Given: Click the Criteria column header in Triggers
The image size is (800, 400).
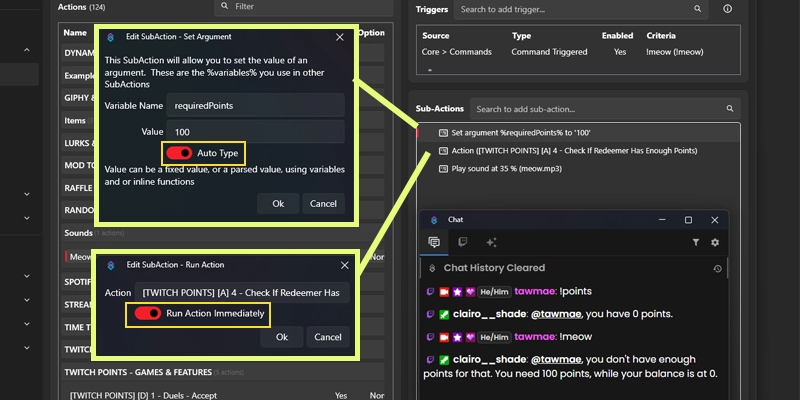Looking at the screenshot, I should pos(661,36).
